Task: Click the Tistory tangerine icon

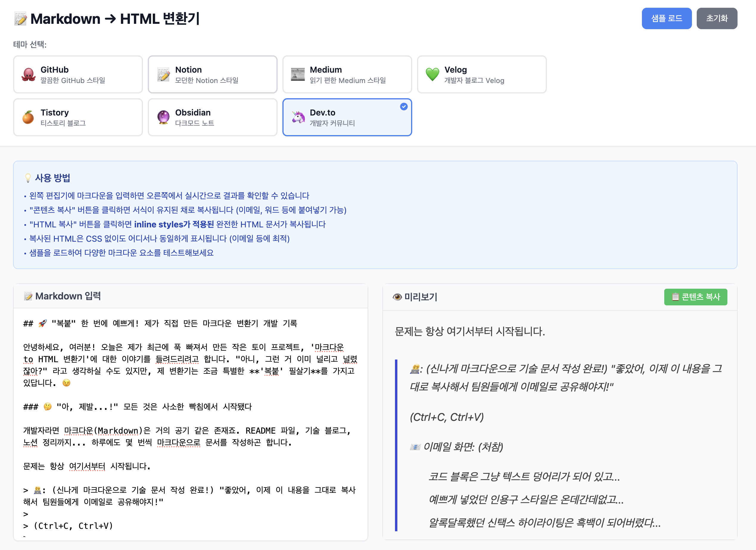Action: 28,117
